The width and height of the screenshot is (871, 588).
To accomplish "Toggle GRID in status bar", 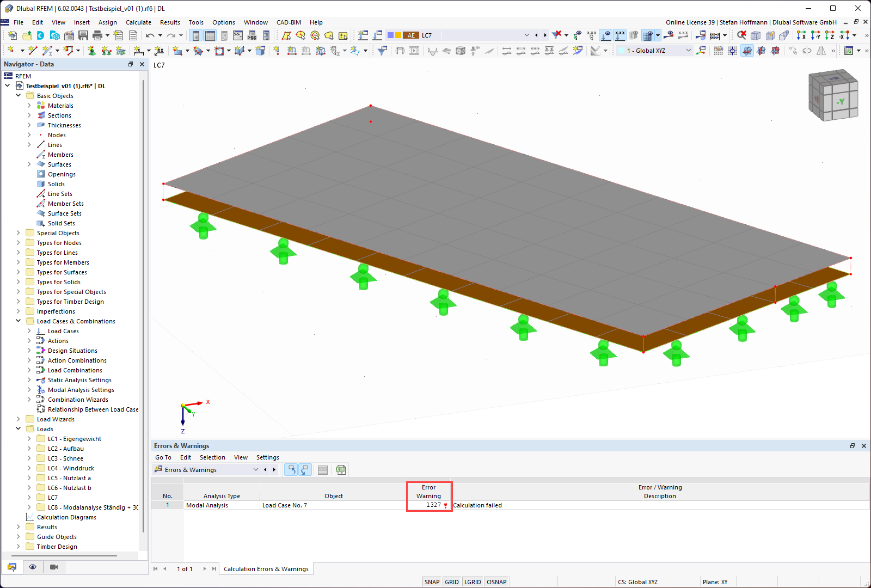I will point(452,582).
